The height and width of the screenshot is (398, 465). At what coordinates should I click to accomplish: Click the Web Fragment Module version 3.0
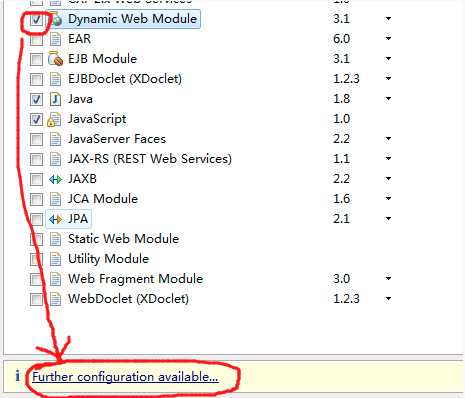(341, 279)
